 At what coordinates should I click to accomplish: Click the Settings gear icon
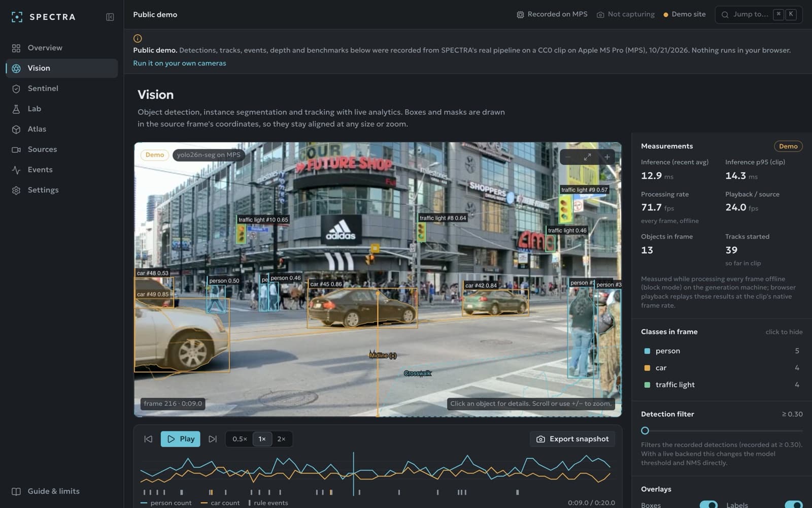[x=16, y=190]
